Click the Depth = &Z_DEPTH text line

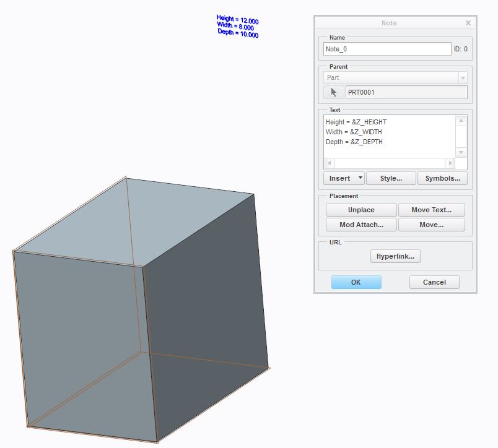354,142
